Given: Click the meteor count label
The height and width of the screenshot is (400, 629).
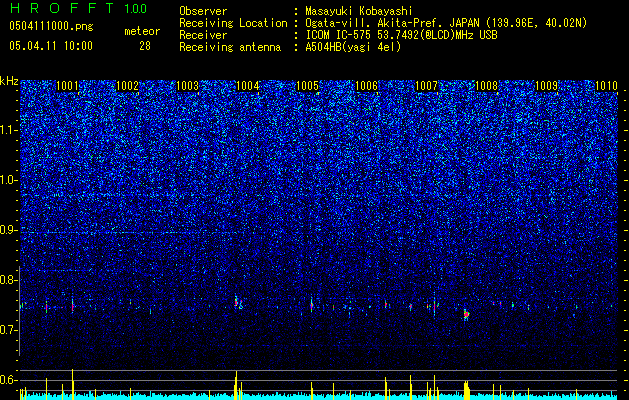Looking at the screenshot, I should click(142, 31).
